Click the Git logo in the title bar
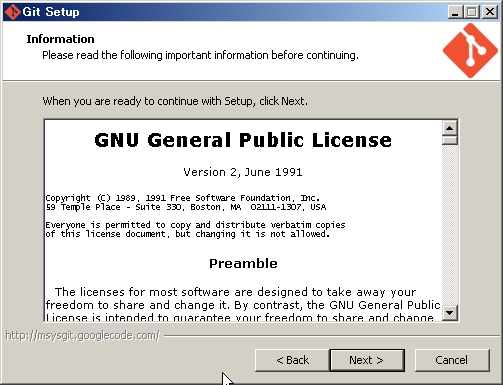503x385 pixels. click(13, 12)
